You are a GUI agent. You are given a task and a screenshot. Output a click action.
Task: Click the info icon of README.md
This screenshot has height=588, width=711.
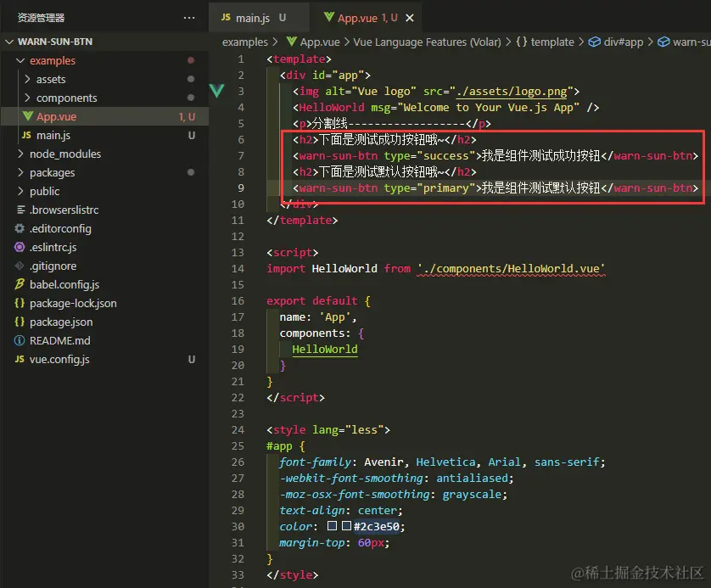point(19,340)
